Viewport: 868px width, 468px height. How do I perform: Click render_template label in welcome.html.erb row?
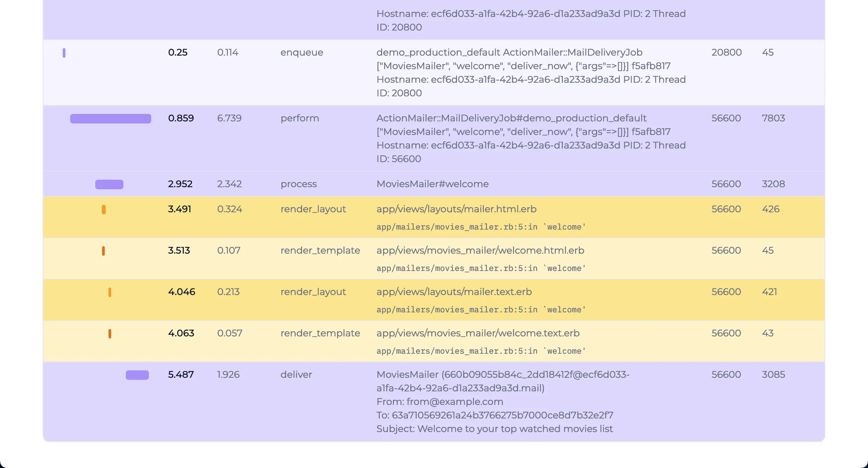point(320,250)
